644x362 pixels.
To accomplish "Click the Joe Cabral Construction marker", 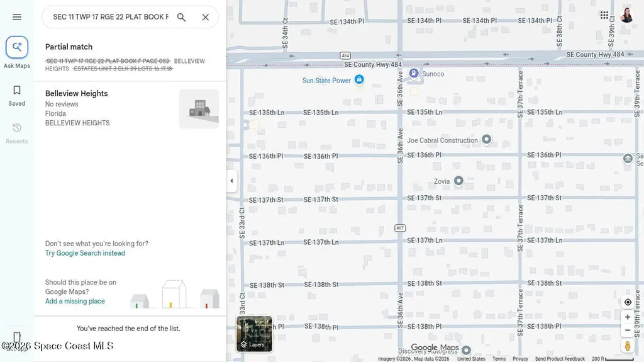I will pos(486,139).
